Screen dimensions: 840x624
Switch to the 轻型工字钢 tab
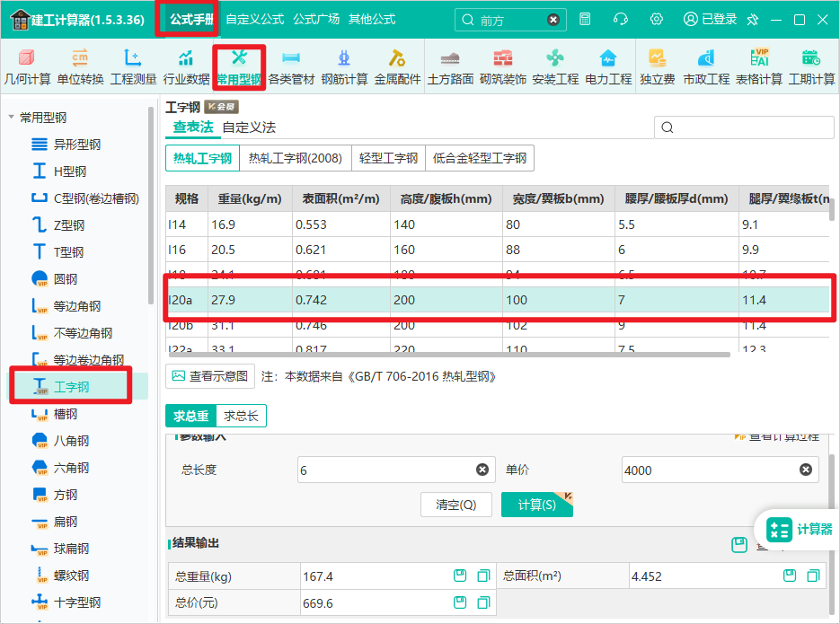388,158
